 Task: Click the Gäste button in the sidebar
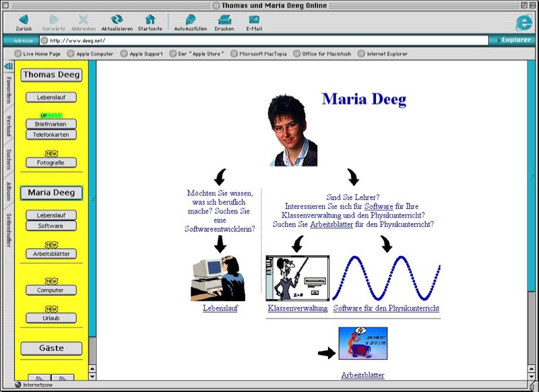[x=51, y=348]
